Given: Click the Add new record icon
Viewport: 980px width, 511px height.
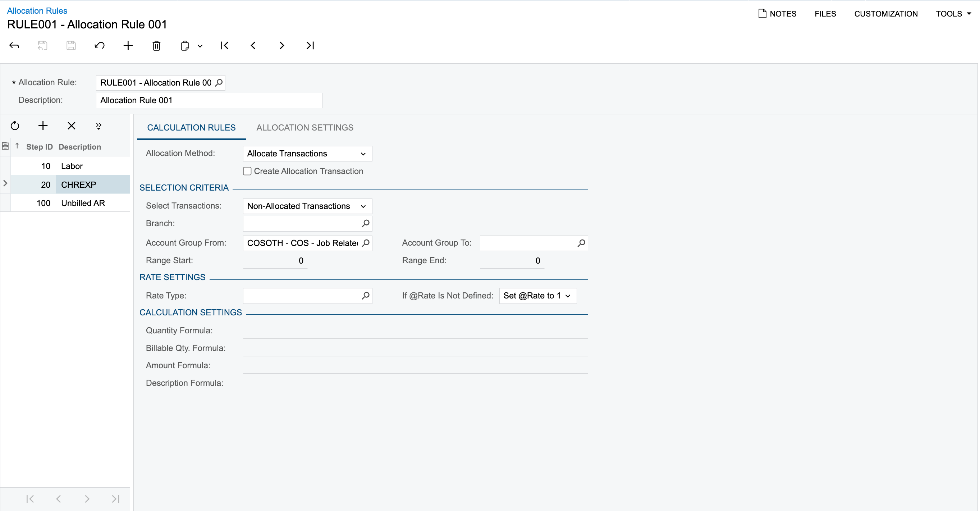Looking at the screenshot, I should coord(128,45).
